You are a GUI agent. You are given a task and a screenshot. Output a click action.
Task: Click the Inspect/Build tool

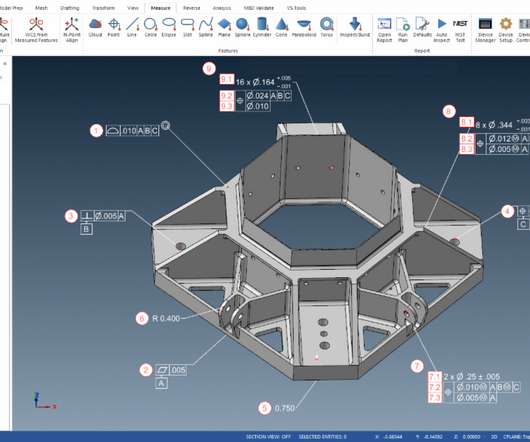pyautogui.click(x=355, y=27)
